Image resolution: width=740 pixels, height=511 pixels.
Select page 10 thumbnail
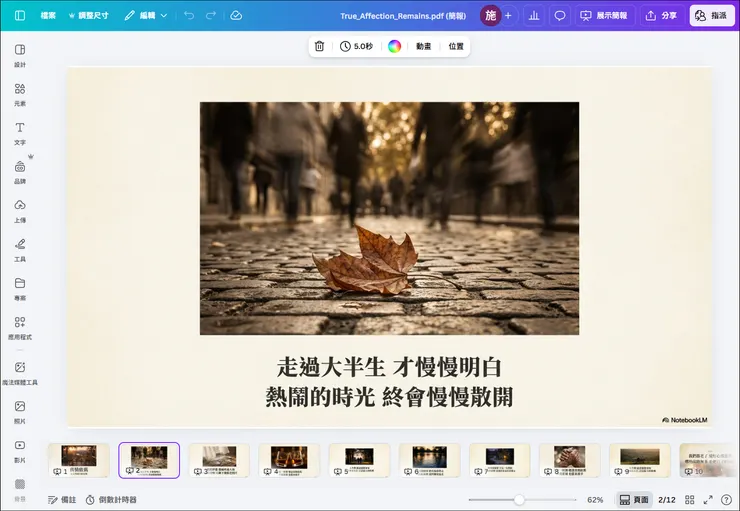[x=709, y=460]
